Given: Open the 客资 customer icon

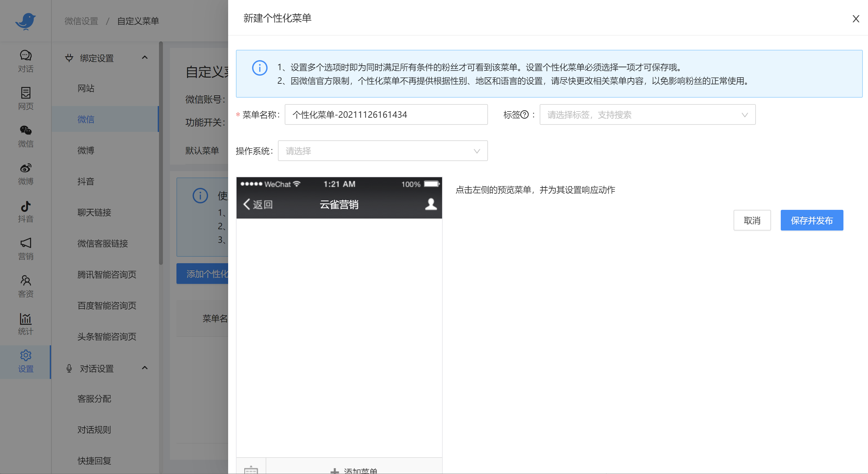Looking at the screenshot, I should (x=26, y=286).
